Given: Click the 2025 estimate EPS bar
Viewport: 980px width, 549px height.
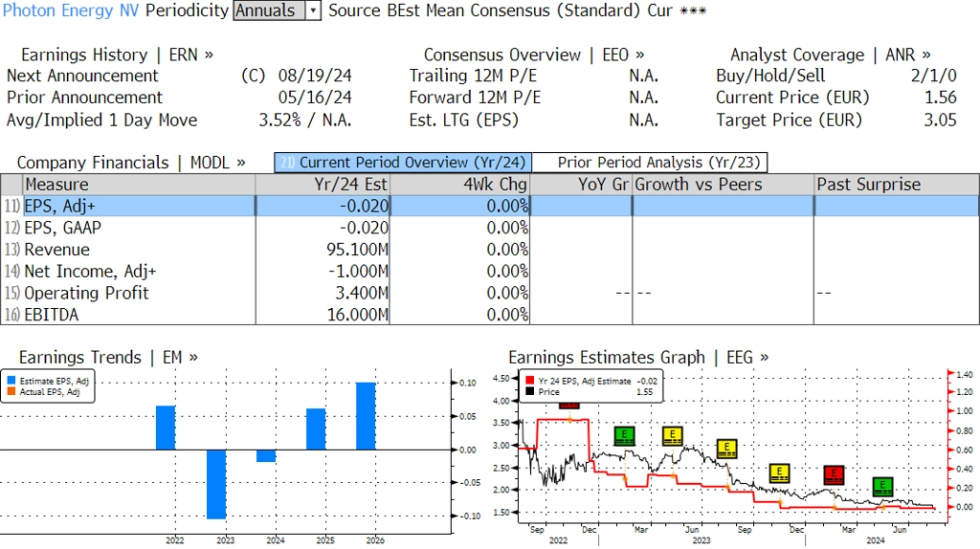Looking at the screenshot, I should [x=316, y=429].
